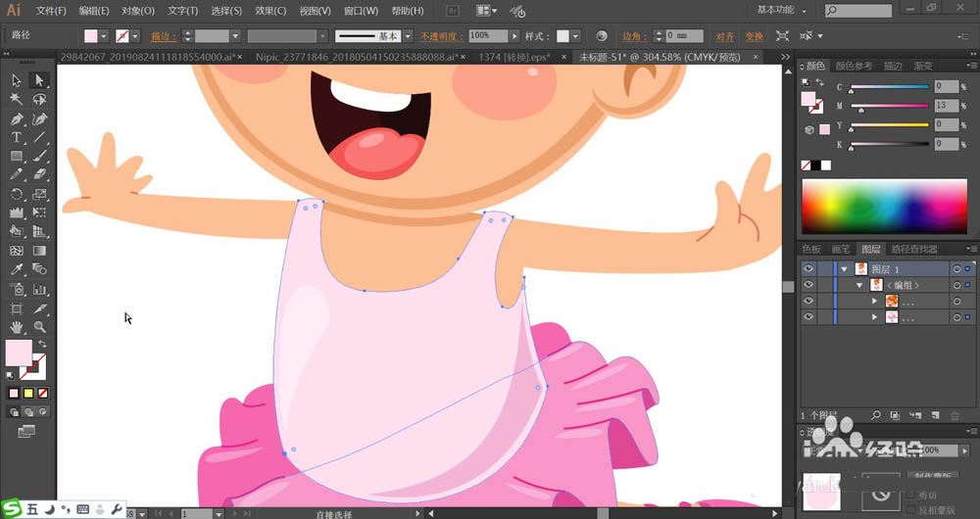Viewport: 980px width, 519px height.
Task: Select the Selection tool (black arrow)
Action: tap(17, 80)
